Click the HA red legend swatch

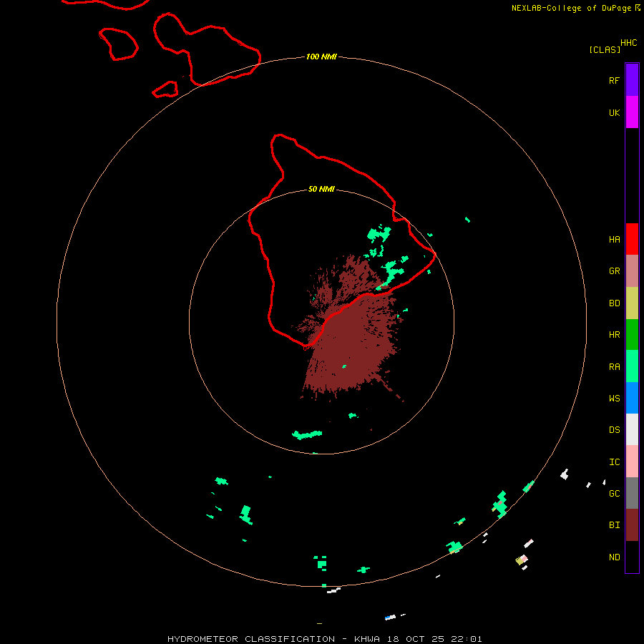tap(632, 239)
